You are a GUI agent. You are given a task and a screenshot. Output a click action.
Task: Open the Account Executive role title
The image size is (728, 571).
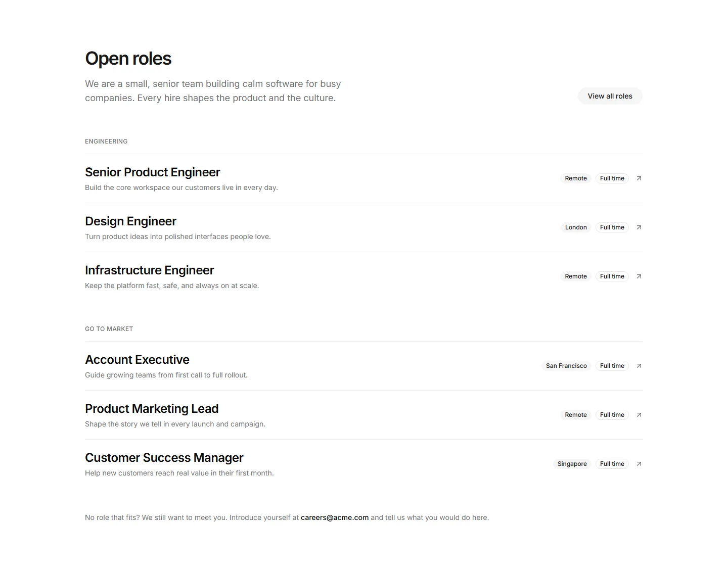(x=137, y=360)
